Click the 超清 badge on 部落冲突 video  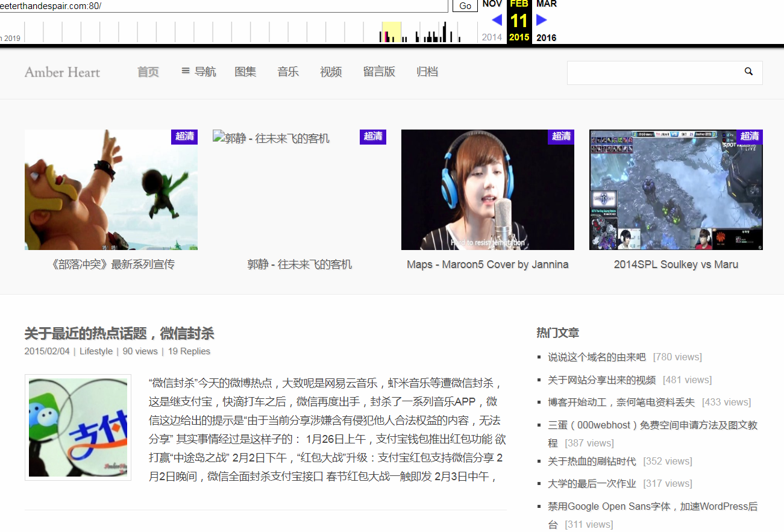point(185,136)
